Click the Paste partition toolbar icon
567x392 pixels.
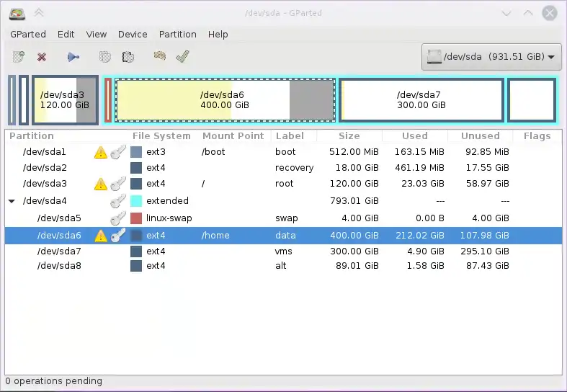tap(128, 57)
